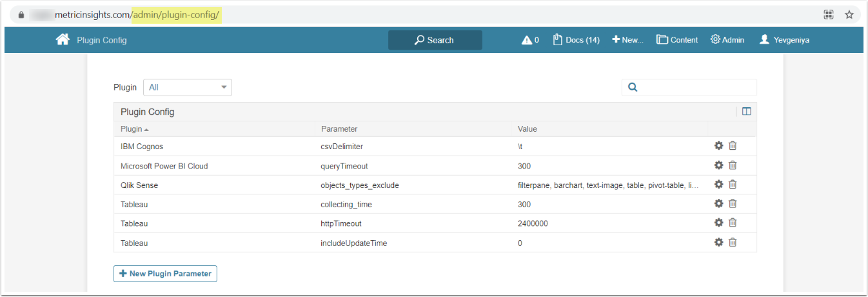
Task: Click the objects_types_exclude parameter cell
Action: coord(360,185)
